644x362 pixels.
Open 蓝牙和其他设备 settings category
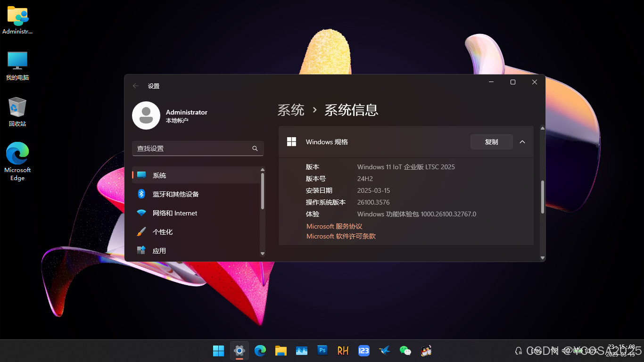(196, 194)
